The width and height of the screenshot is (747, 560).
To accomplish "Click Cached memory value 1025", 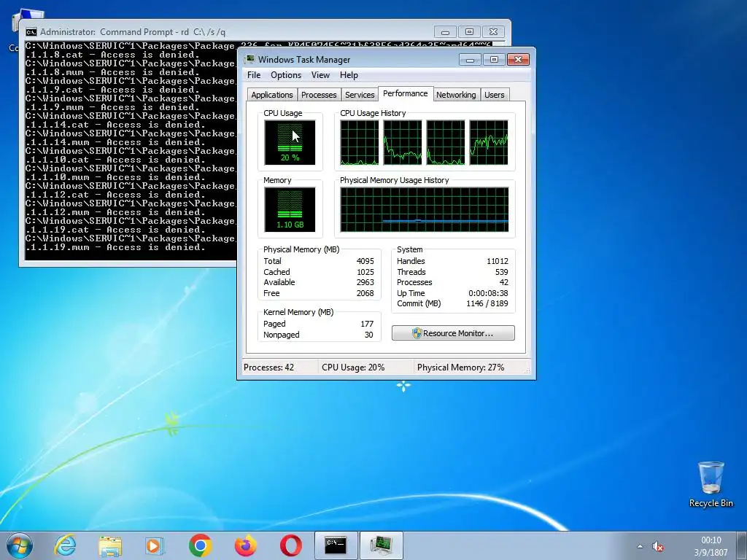I will click(x=365, y=272).
